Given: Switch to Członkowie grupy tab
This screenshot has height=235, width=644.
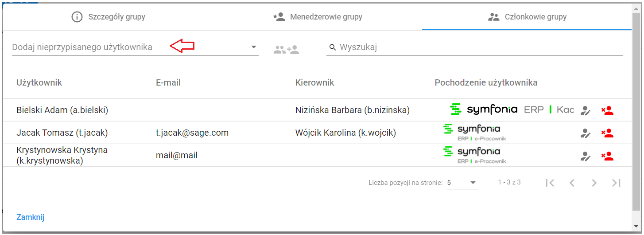Looking at the screenshot, I should point(527,17).
